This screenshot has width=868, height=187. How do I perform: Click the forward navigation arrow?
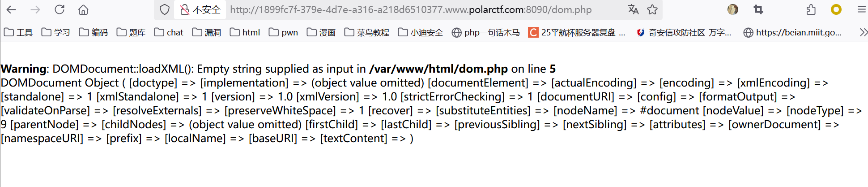tap(35, 9)
